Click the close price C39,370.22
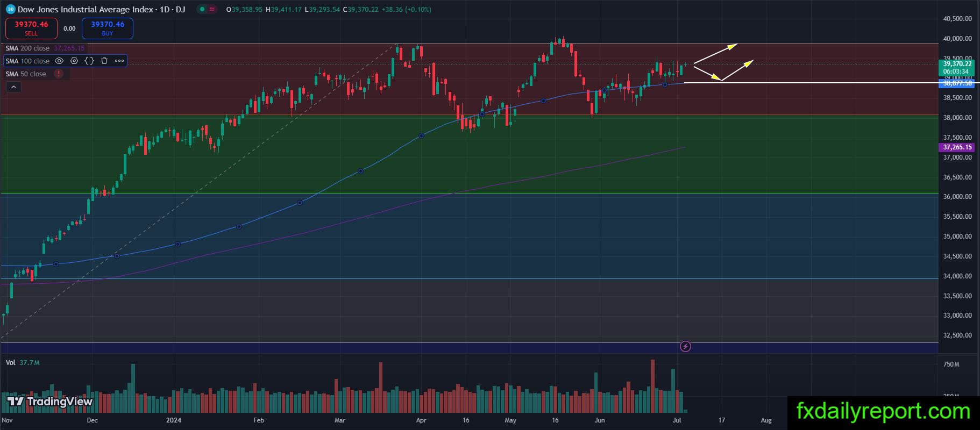This screenshot has height=430, width=980. click(360, 9)
